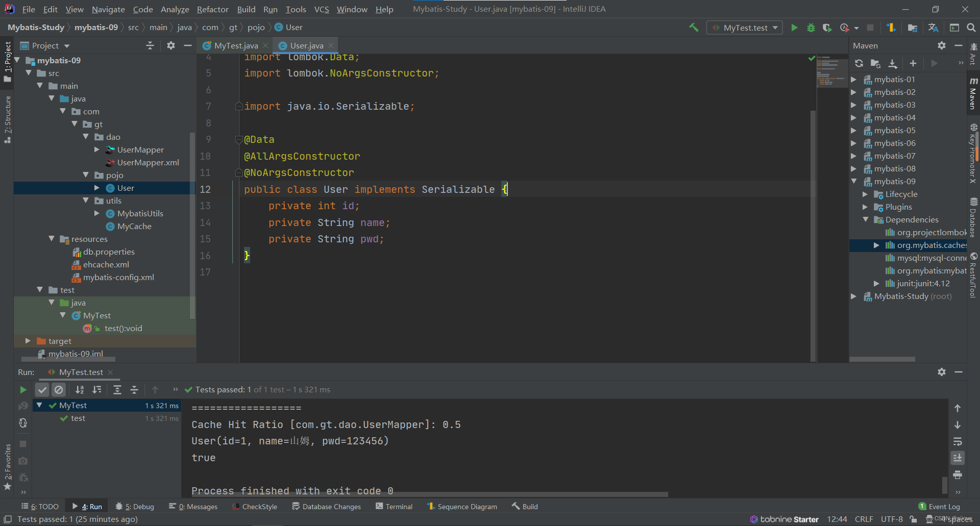This screenshot has height=526, width=980.
Task: Click Maven panel horizontal scrollbar
Action: (883, 359)
